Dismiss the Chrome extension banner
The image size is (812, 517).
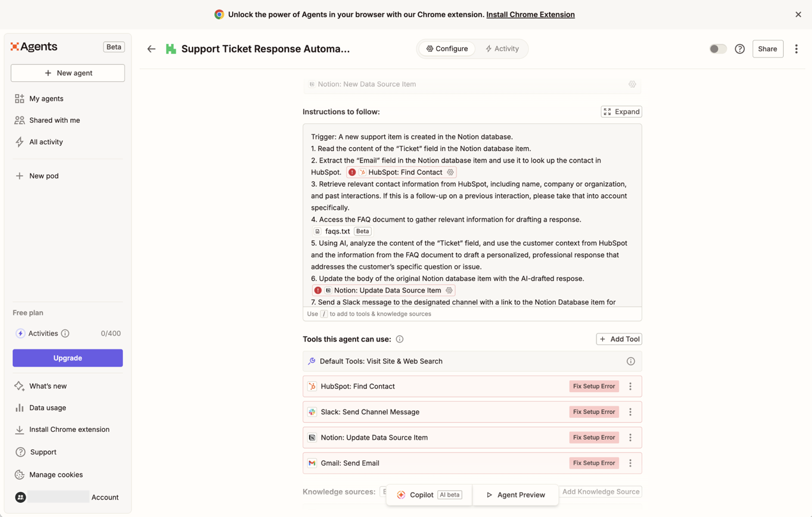click(798, 14)
